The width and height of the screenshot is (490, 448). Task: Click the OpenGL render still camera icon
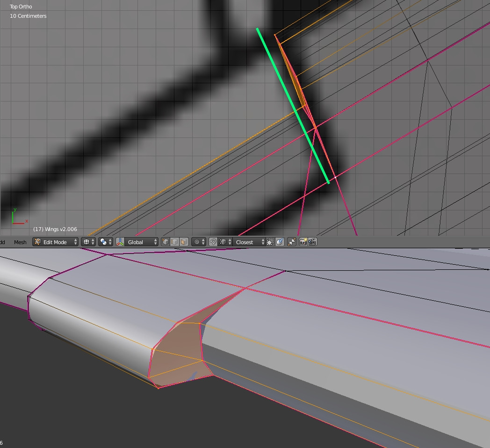[303, 242]
